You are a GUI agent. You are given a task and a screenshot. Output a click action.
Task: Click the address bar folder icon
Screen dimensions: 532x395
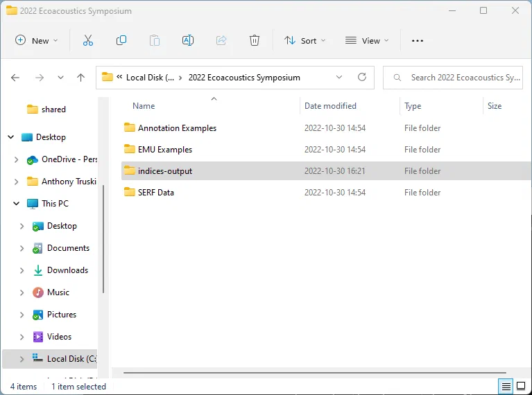click(x=108, y=77)
